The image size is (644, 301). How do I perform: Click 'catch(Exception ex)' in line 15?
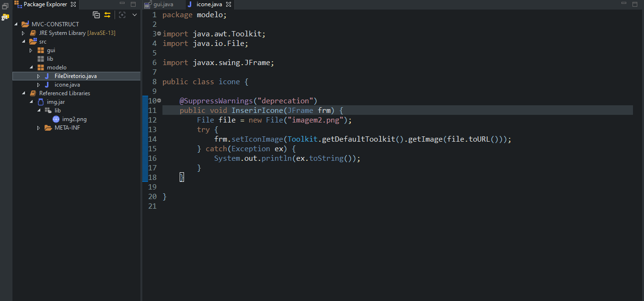point(246,149)
